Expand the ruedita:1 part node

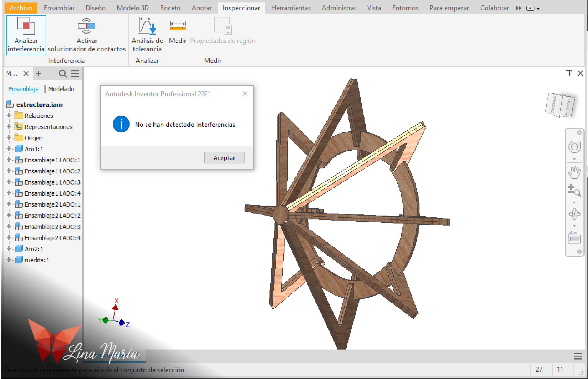point(9,259)
